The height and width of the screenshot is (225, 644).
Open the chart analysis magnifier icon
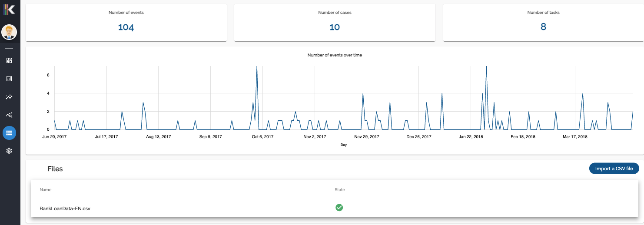click(x=9, y=115)
